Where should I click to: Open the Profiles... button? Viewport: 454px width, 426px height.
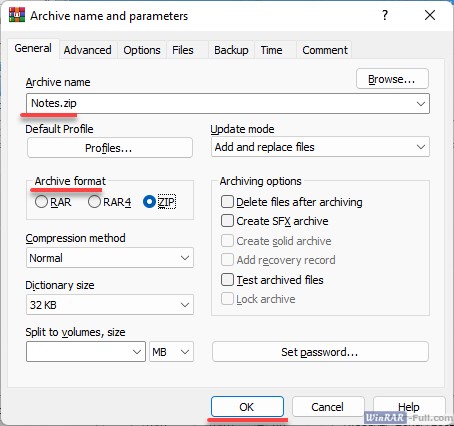point(110,148)
